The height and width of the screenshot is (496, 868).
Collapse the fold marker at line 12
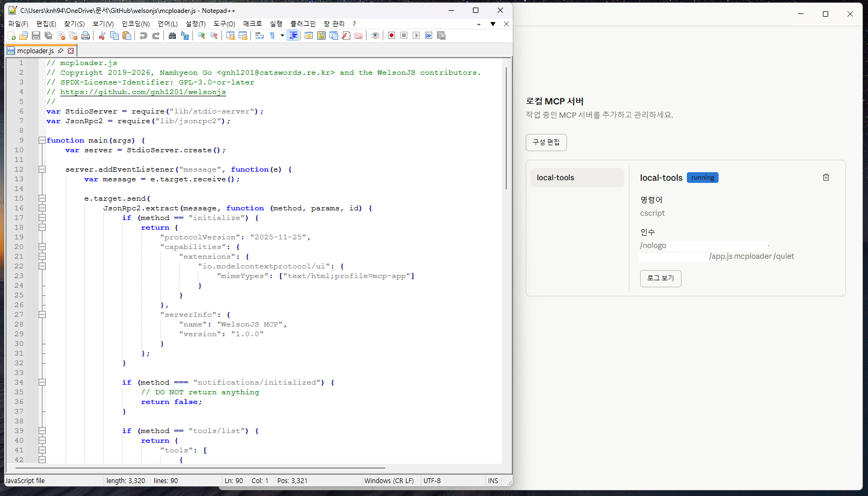pyautogui.click(x=42, y=169)
